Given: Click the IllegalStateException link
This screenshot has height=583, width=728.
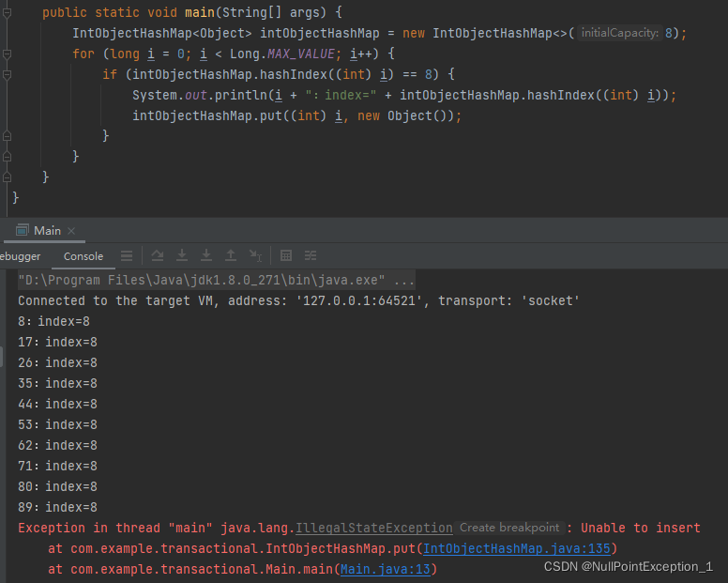Looking at the screenshot, I should 374,529.
